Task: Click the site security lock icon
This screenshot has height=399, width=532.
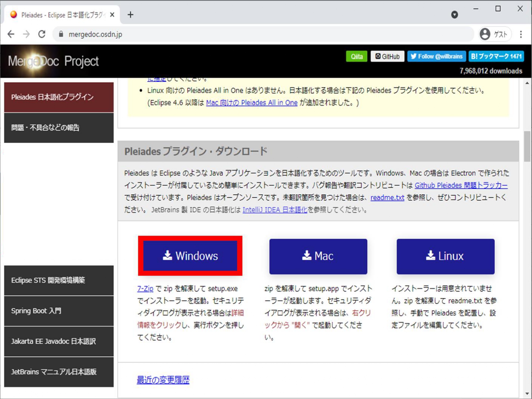Action: [61, 34]
